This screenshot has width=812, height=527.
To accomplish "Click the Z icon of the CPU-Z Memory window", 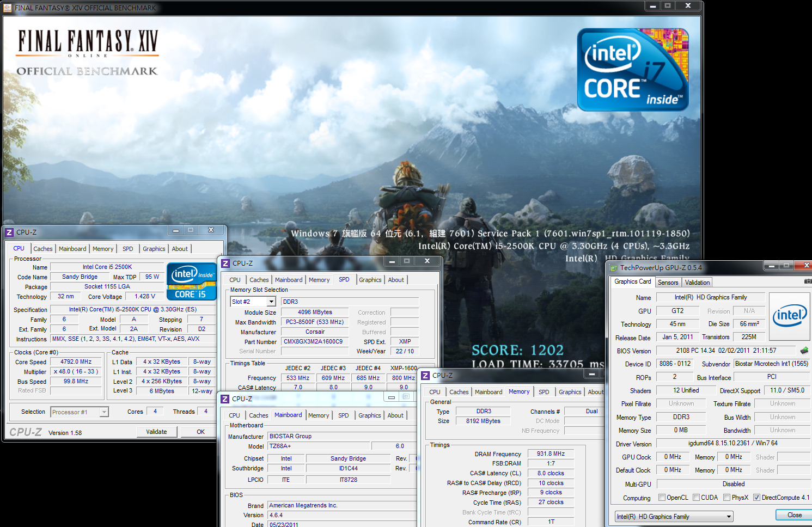I will [x=425, y=376].
